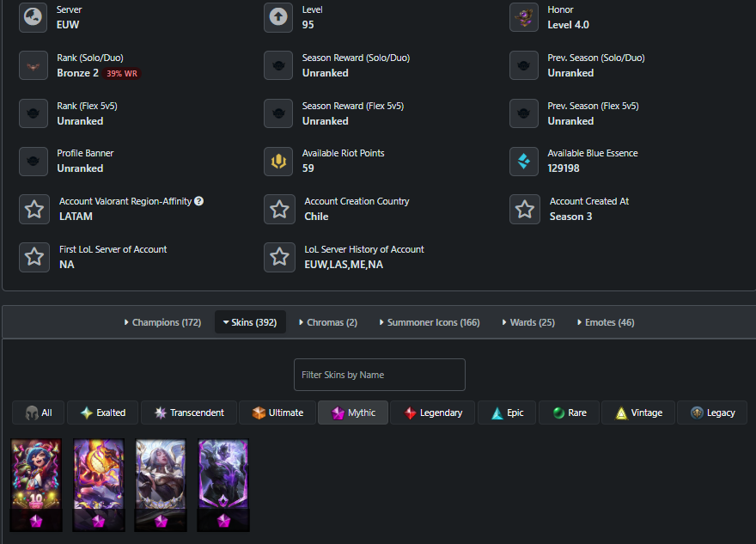This screenshot has width=756, height=544.
Task: Filter skins by Exalted rarity
Action: [x=103, y=413]
